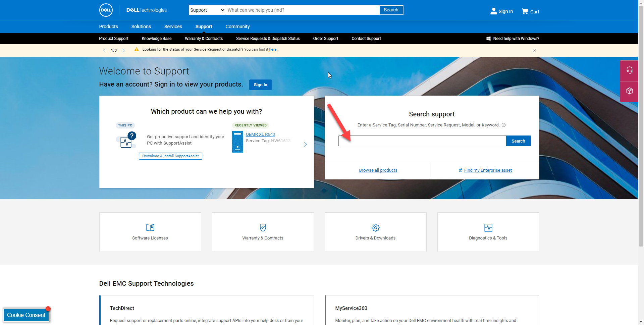Click the Service Tag: HW61613 text

(268, 141)
